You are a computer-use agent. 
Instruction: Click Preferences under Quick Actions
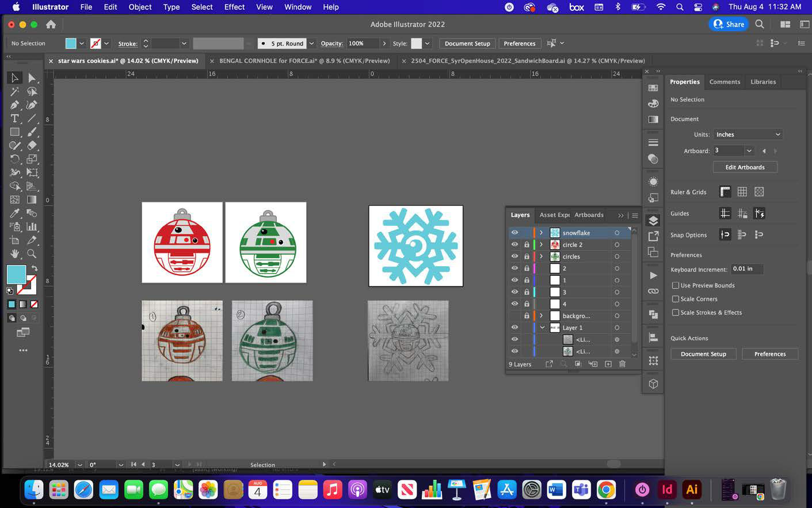coord(769,354)
